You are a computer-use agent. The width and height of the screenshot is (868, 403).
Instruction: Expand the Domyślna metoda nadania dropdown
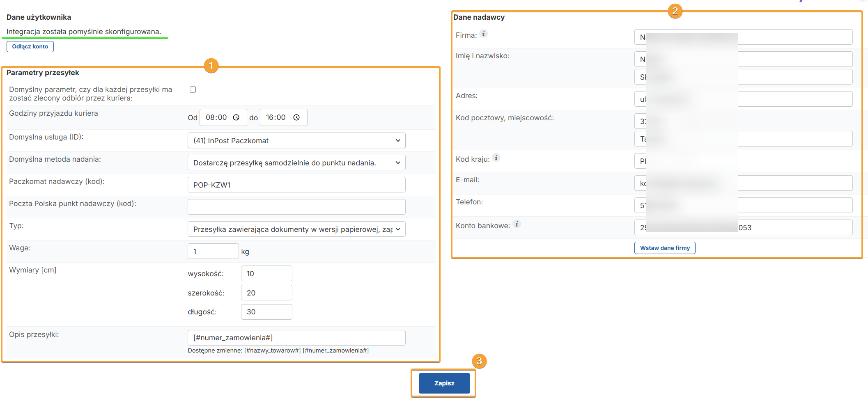[x=296, y=163]
